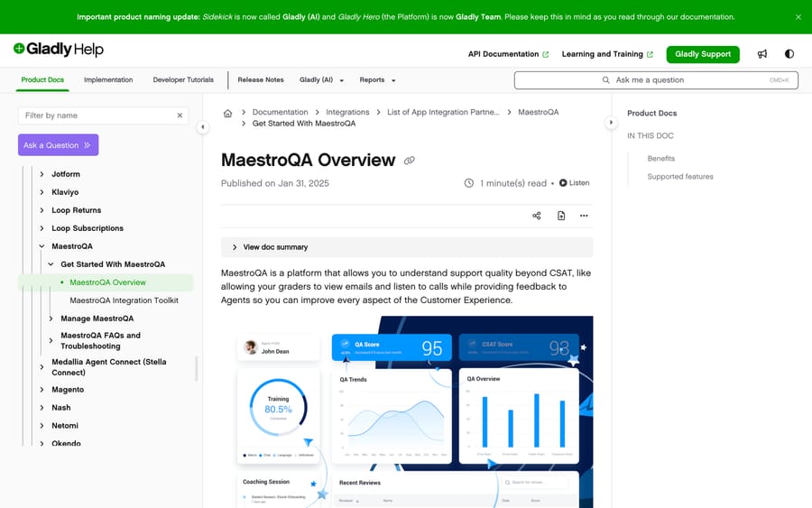The height and width of the screenshot is (508, 812).
Task: Select MaestroQA Overview in sidebar
Action: click(106, 282)
